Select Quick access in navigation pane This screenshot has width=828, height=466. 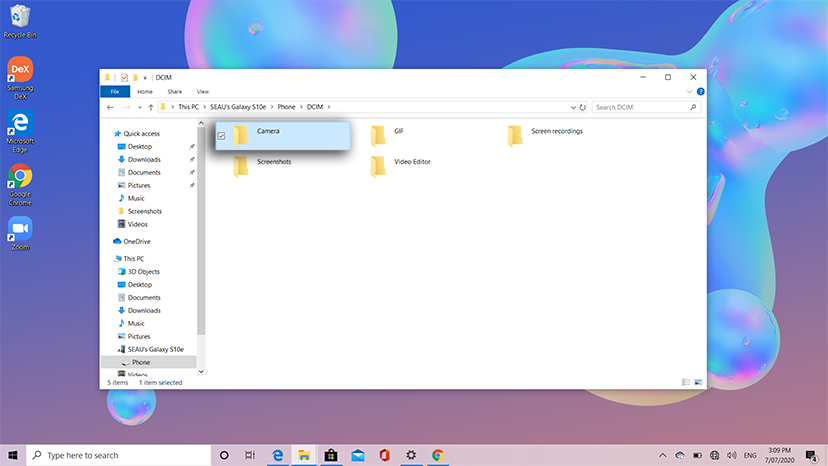click(137, 134)
